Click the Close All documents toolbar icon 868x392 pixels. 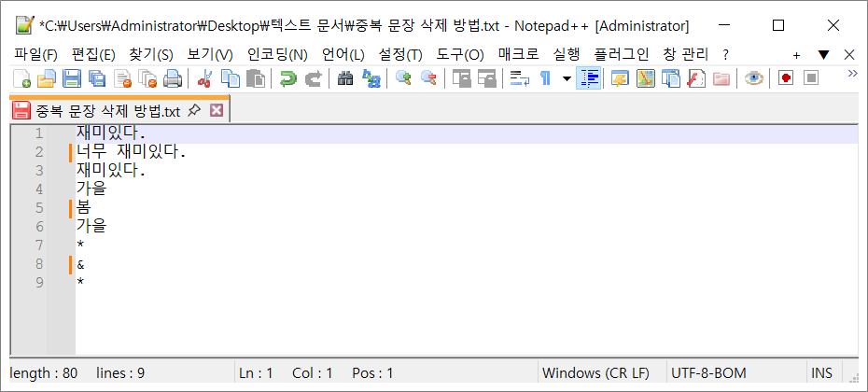(147, 78)
